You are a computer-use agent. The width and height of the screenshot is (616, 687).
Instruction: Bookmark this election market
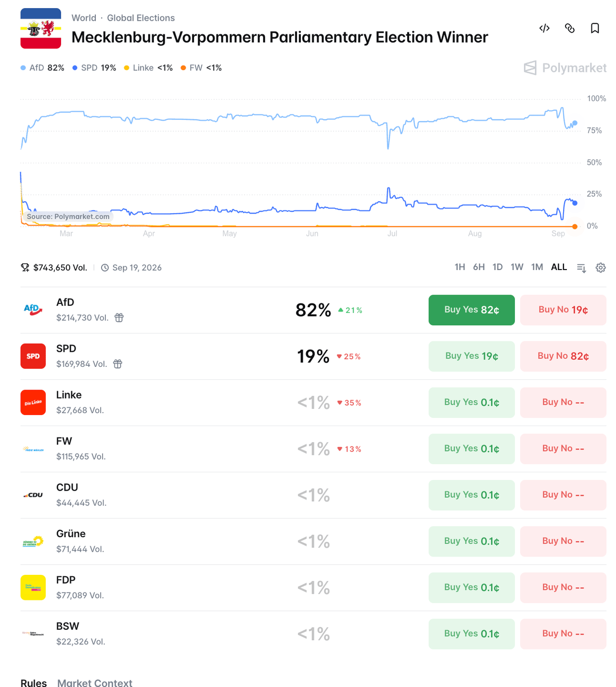[x=595, y=28]
